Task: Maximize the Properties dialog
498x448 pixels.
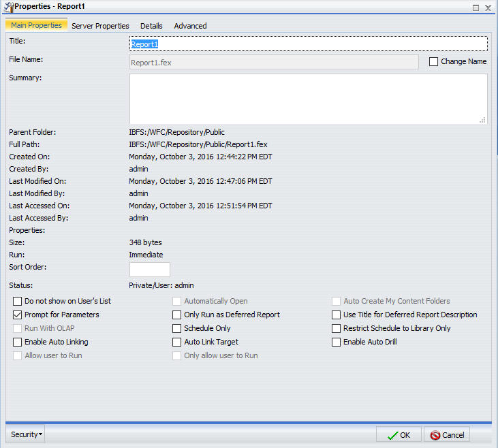Action: [476, 8]
